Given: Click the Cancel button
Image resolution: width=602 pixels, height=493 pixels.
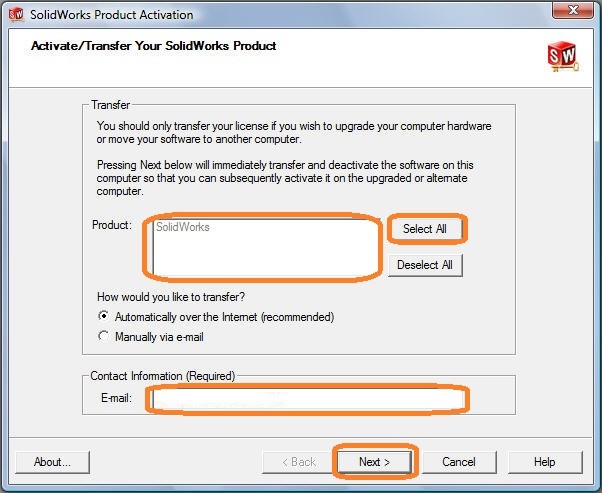Looking at the screenshot, I should [x=459, y=462].
